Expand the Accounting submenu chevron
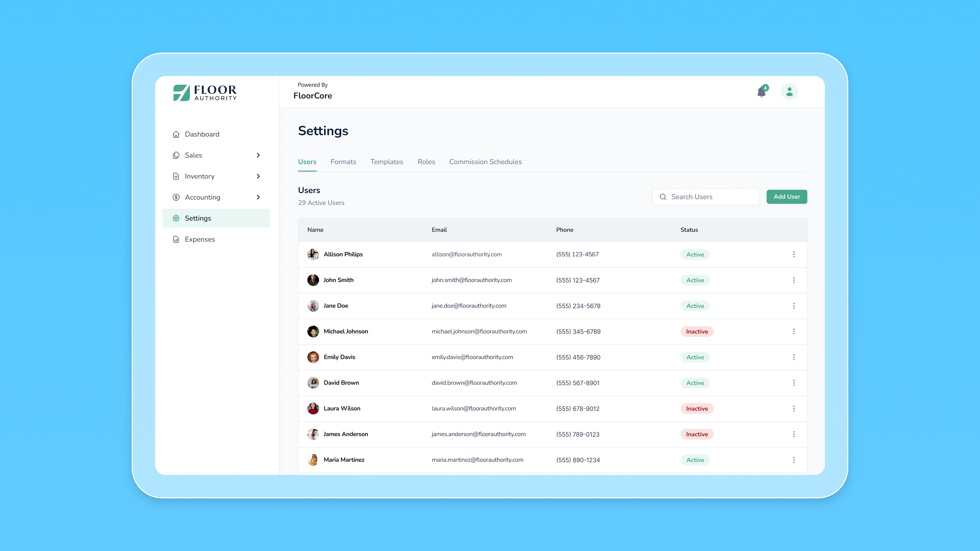Image resolution: width=980 pixels, height=551 pixels. click(x=258, y=197)
